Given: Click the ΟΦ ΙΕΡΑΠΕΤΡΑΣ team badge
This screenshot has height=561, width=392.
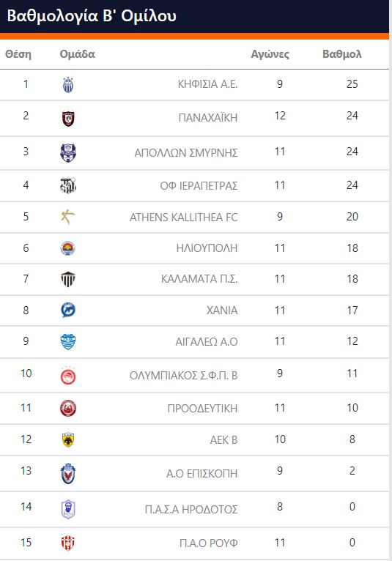Looking at the screenshot, I should click(68, 185).
